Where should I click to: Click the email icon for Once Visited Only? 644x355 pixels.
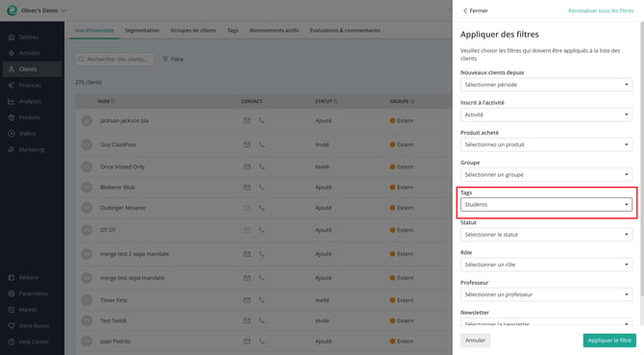point(247,166)
